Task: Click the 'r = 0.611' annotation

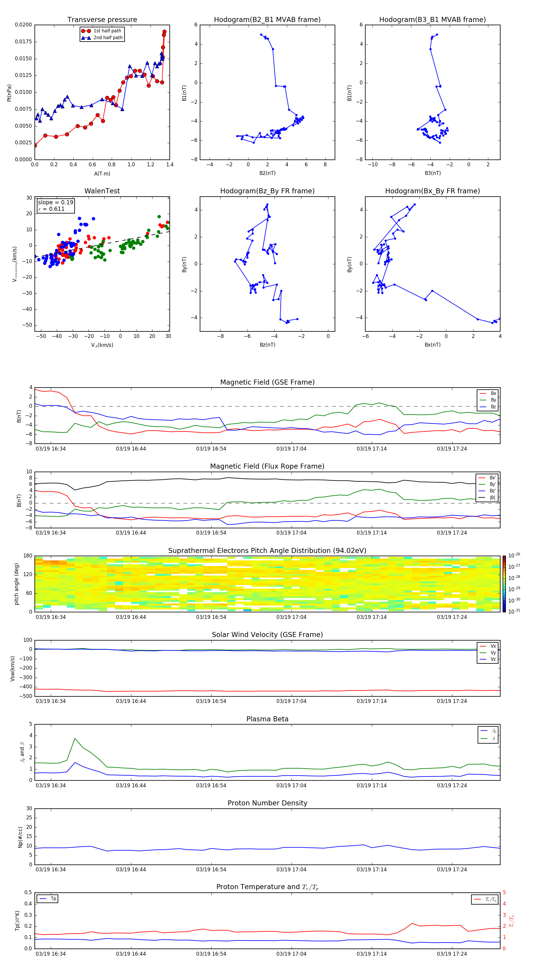Action: click(x=51, y=209)
